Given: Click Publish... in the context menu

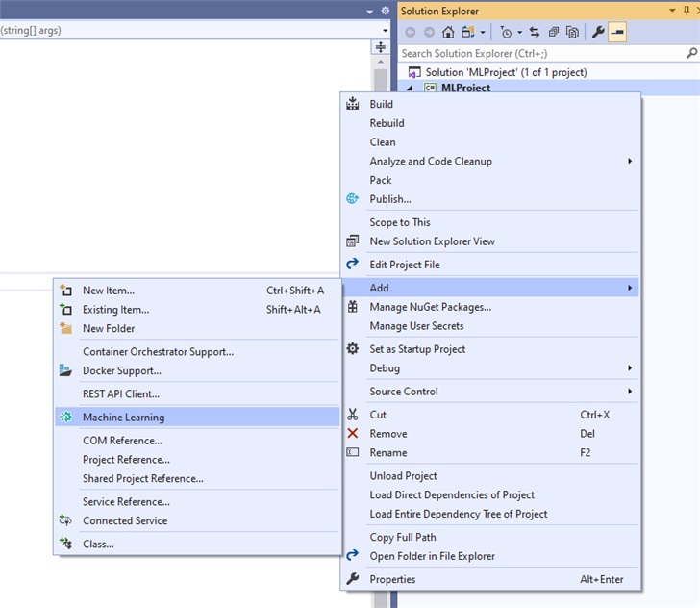Looking at the screenshot, I should (491, 199).
